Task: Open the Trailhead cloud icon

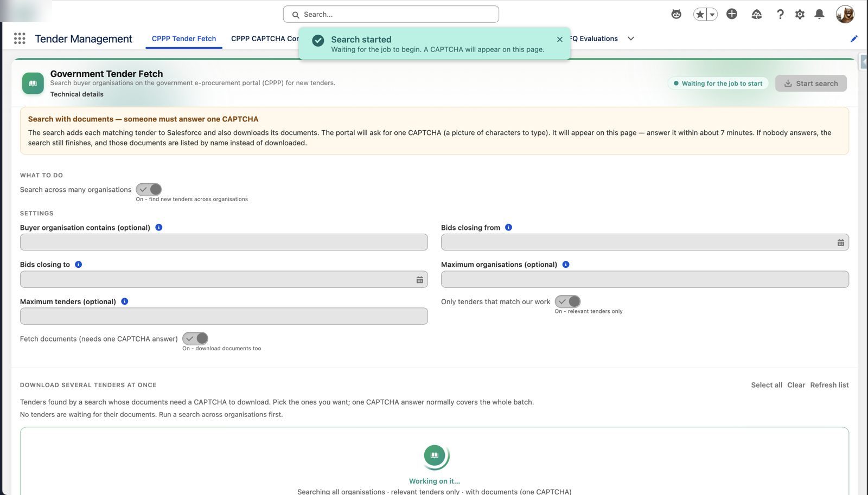Action: pos(757,14)
